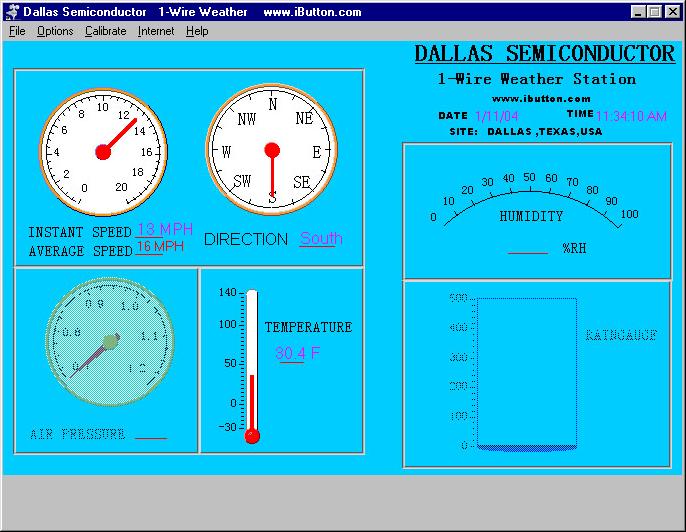
Task: Click the site text DALLAS, TEXAS, USA
Action: pos(545,131)
